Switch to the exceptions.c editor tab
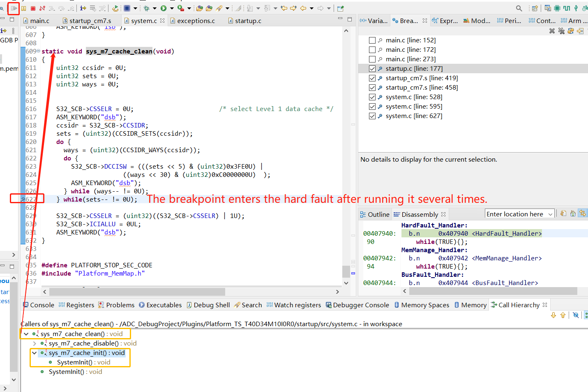 point(196,21)
